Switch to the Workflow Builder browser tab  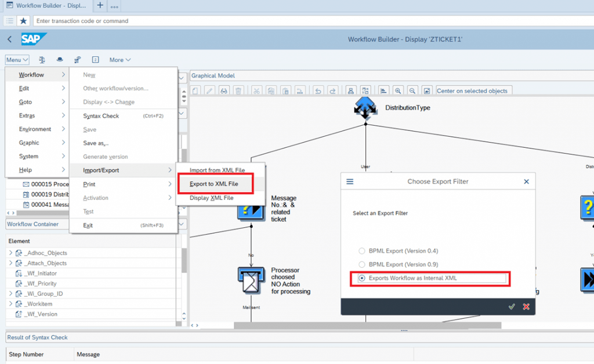point(46,5)
